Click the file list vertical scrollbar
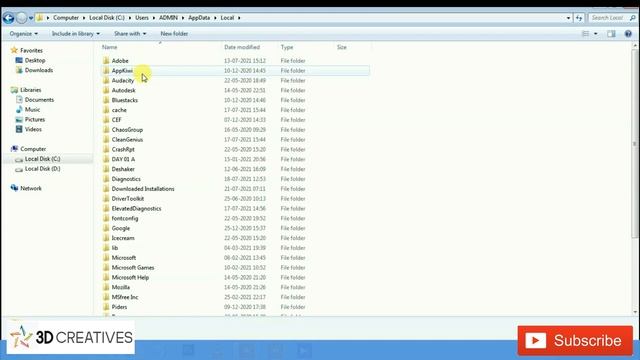 tap(635, 143)
